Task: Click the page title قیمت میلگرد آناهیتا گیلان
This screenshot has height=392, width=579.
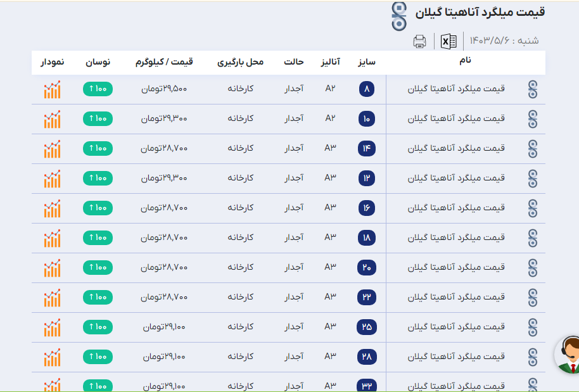Action: coord(480,12)
